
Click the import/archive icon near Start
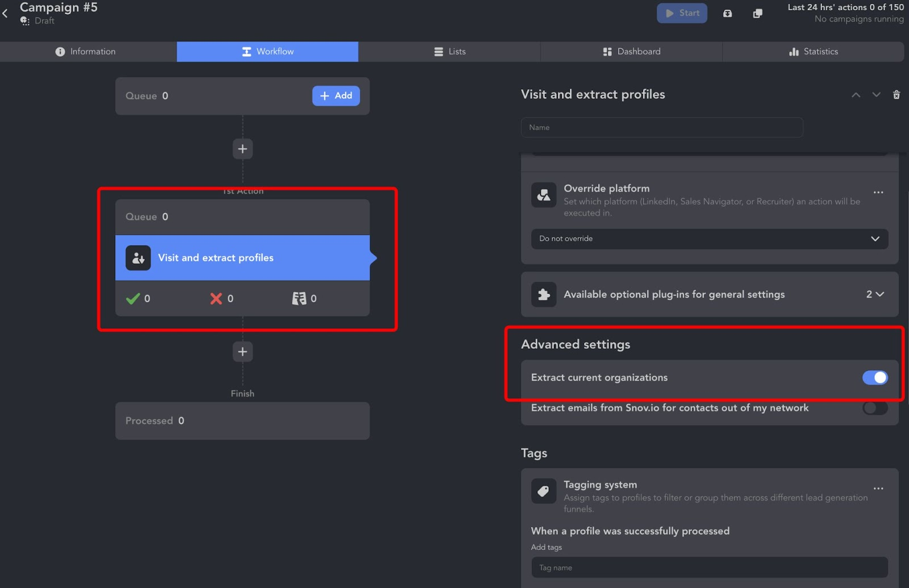[728, 13]
